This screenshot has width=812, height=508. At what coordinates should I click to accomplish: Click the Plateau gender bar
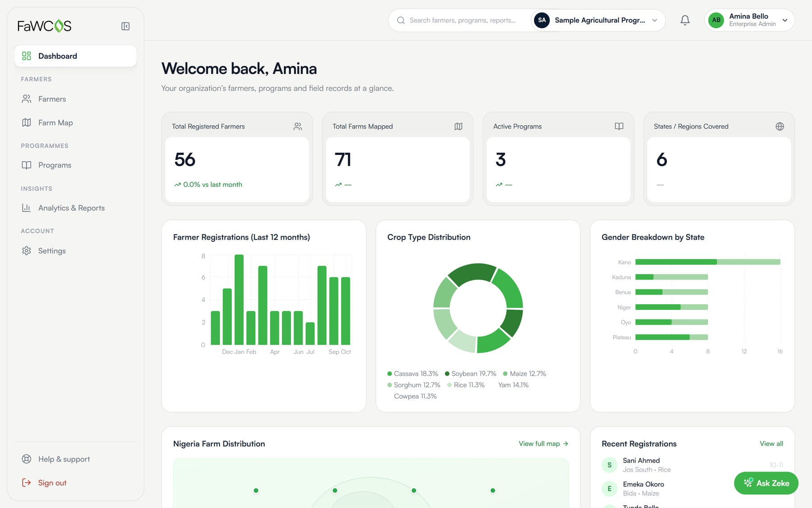[x=672, y=337]
